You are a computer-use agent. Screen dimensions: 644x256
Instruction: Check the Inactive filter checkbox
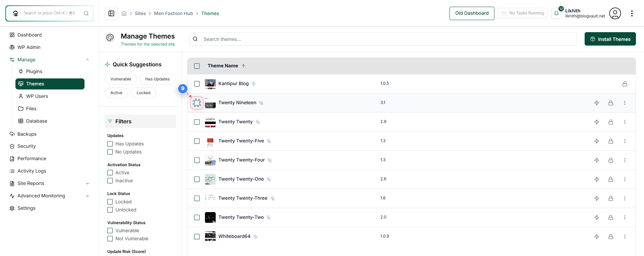click(x=110, y=181)
